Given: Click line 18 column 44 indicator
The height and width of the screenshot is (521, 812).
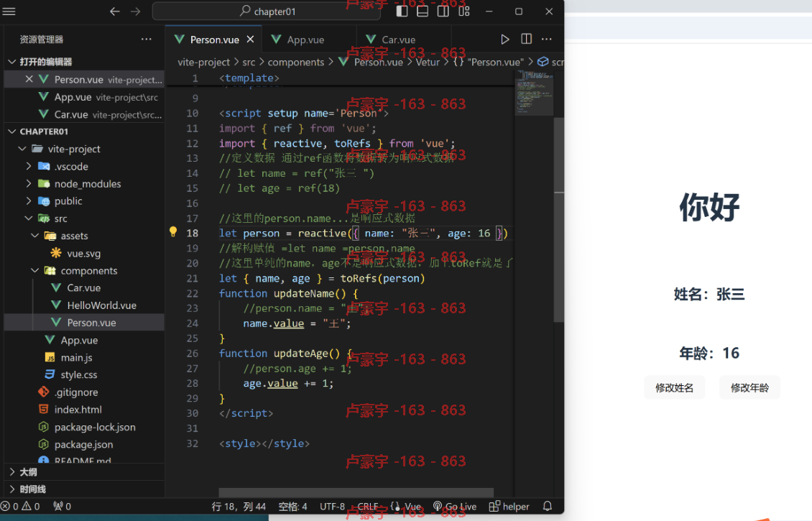Looking at the screenshot, I should point(239,507).
